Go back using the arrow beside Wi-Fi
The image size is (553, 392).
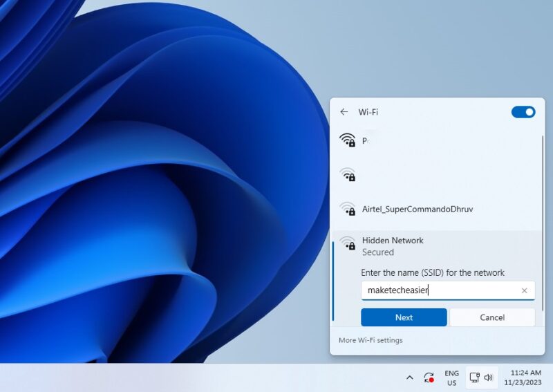344,112
